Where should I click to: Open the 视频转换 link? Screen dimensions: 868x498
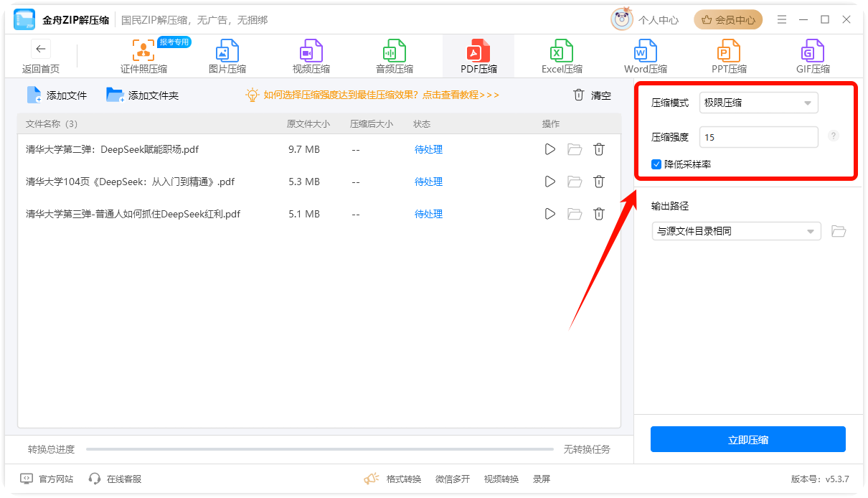(501, 479)
